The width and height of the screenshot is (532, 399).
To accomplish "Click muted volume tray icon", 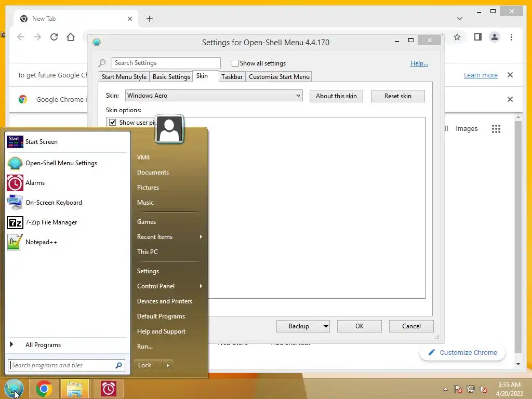I will click(483, 389).
